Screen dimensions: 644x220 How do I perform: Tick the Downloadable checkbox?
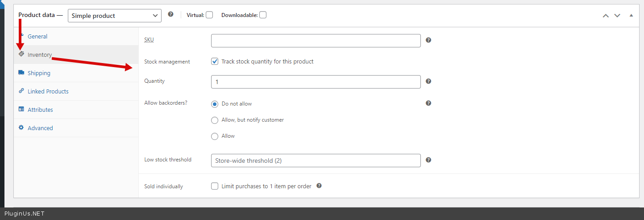(263, 15)
